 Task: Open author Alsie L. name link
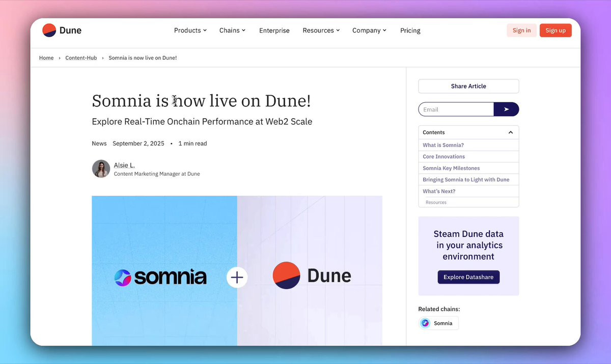point(124,165)
